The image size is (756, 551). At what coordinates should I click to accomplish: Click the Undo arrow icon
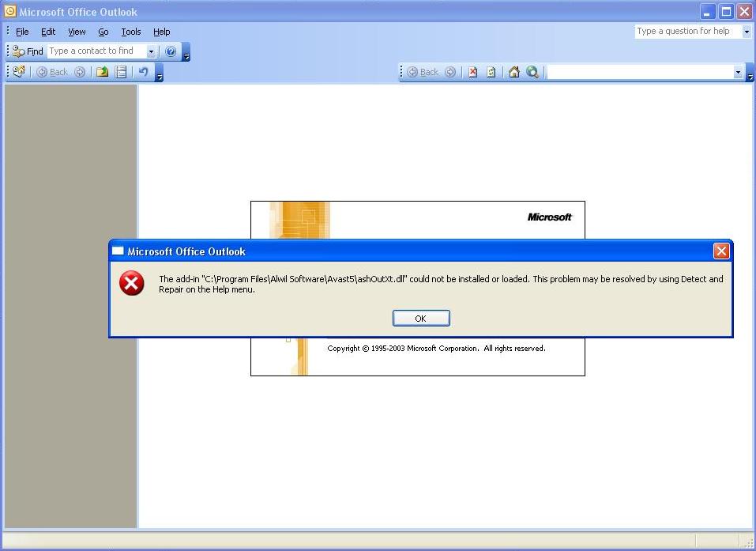[x=143, y=72]
